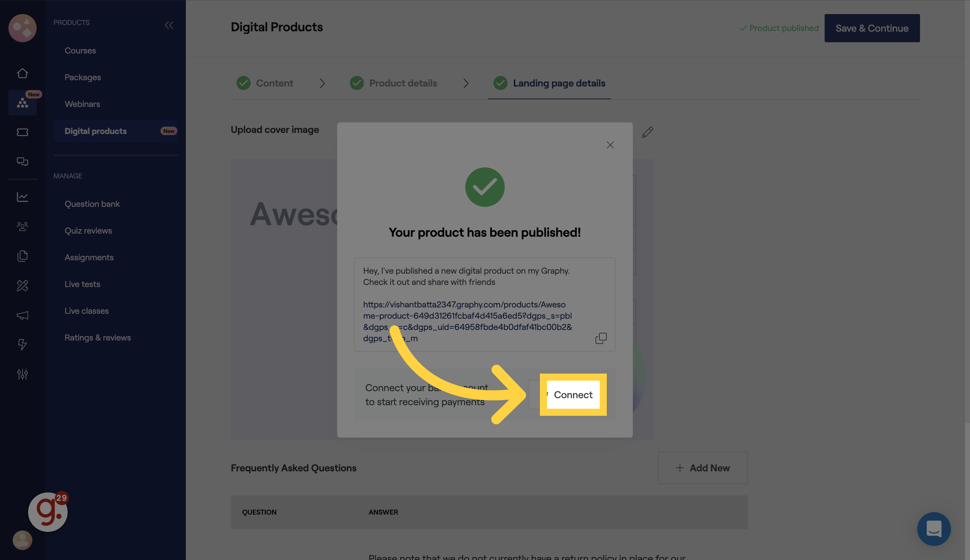
Task: Open the users group icon
Action: pos(22,227)
